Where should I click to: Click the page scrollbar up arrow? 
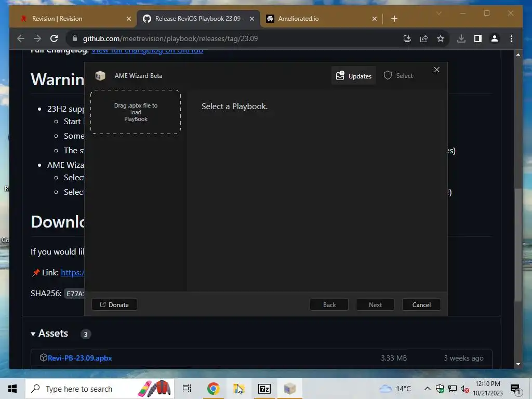pos(518,54)
